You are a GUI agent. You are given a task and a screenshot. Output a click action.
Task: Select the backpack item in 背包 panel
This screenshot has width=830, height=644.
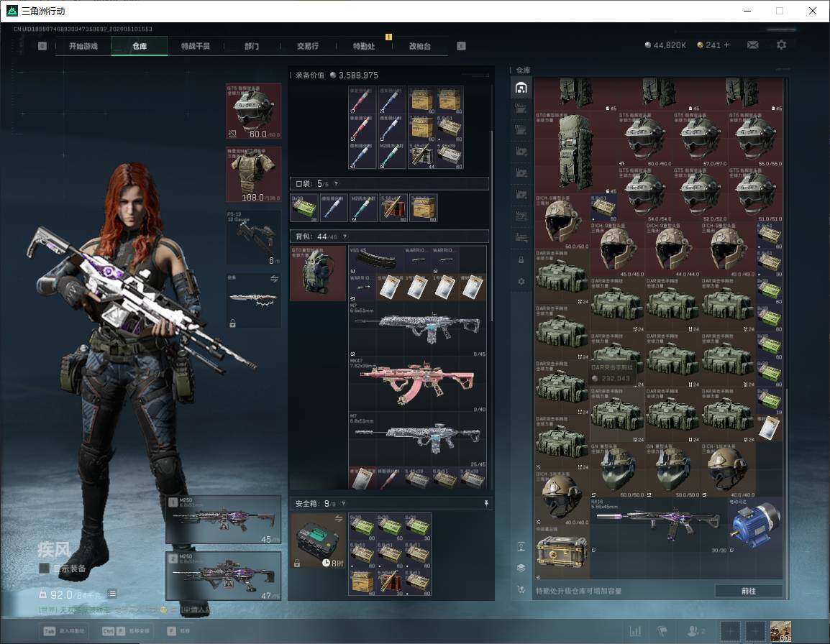tap(318, 273)
